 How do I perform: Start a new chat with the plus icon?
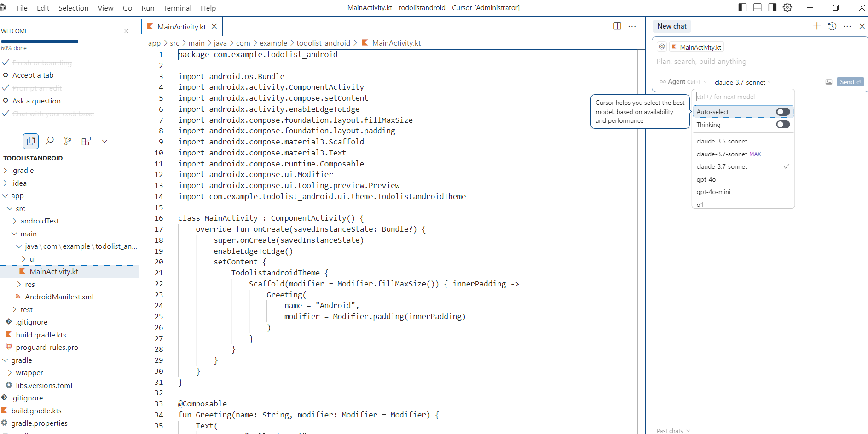click(817, 26)
